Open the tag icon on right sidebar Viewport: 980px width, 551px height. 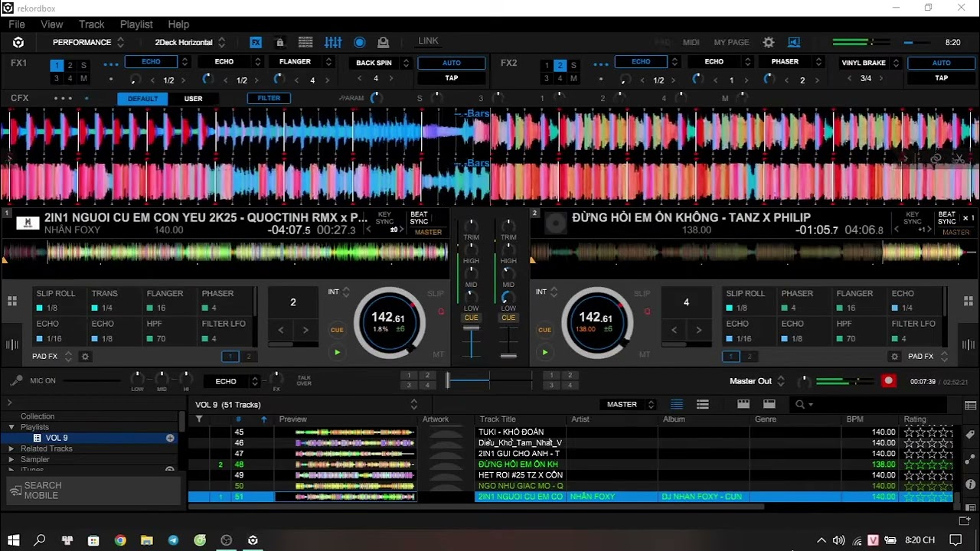[x=971, y=435]
